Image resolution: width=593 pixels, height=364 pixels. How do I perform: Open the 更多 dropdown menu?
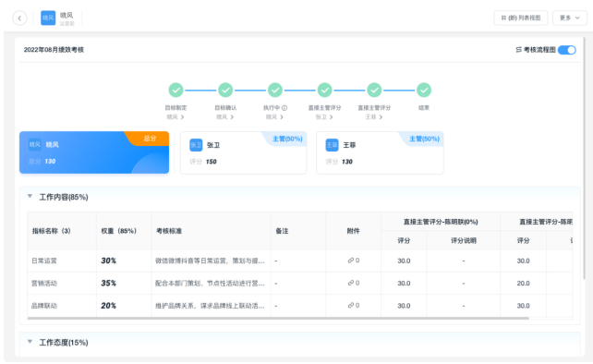(x=570, y=18)
